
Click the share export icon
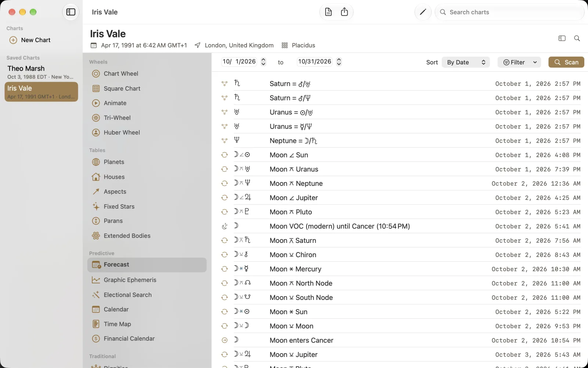(344, 12)
